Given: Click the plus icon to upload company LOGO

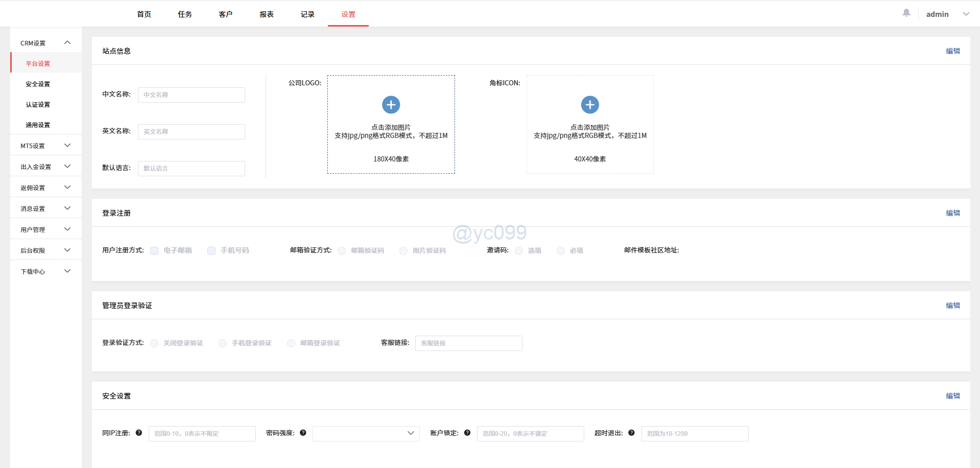Looking at the screenshot, I should point(391,105).
